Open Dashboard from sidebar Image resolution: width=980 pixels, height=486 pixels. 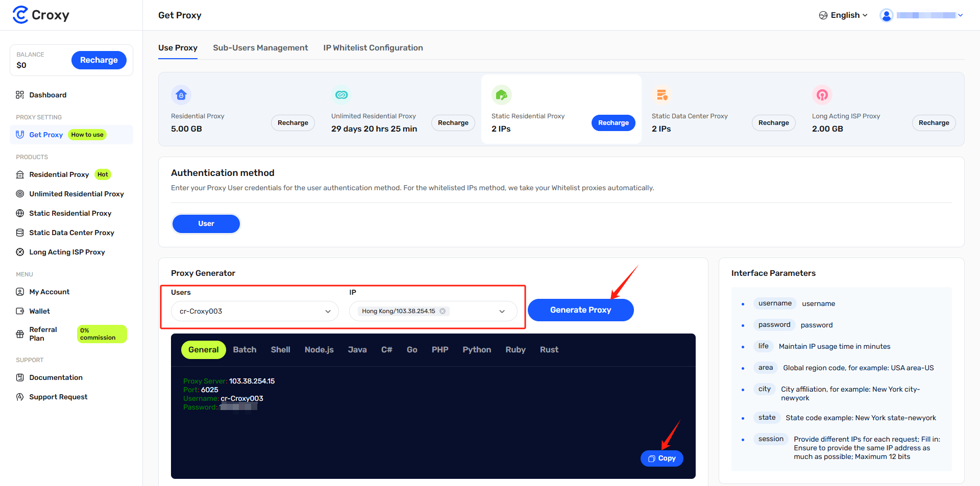48,95
